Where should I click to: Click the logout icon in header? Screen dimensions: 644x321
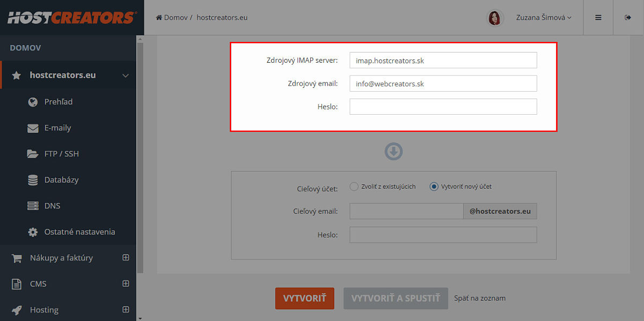628,18
